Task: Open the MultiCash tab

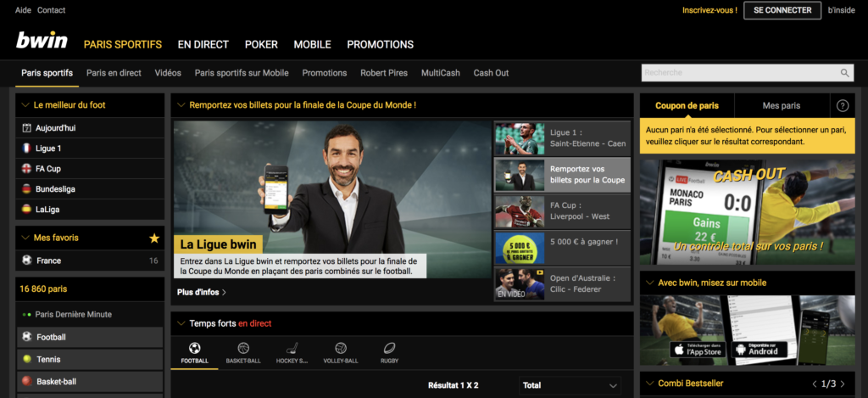Action: 441,73
